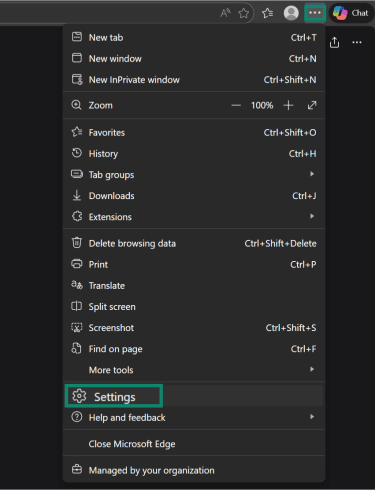
Task: Open Settings from the menu
Action: [x=194, y=396]
